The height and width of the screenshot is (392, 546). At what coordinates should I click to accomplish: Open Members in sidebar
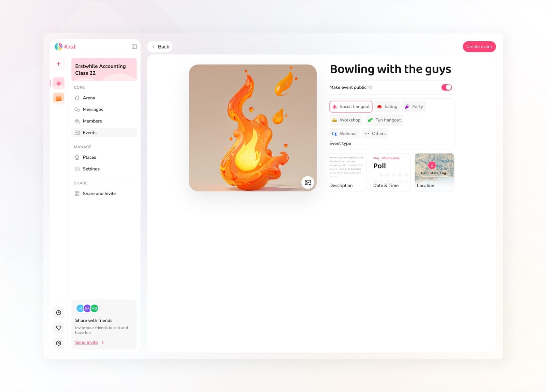[x=104, y=121]
